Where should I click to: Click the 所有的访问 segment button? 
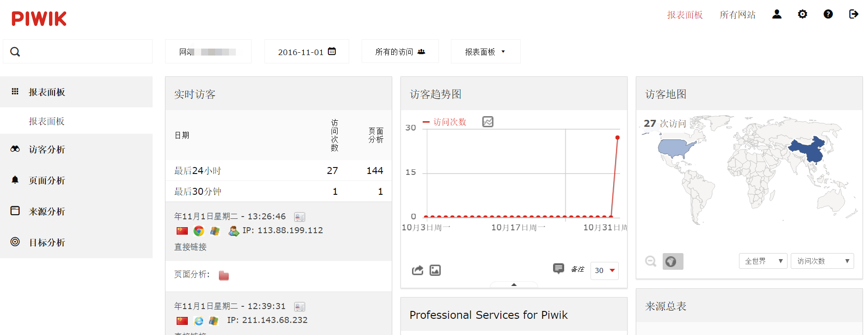point(400,52)
